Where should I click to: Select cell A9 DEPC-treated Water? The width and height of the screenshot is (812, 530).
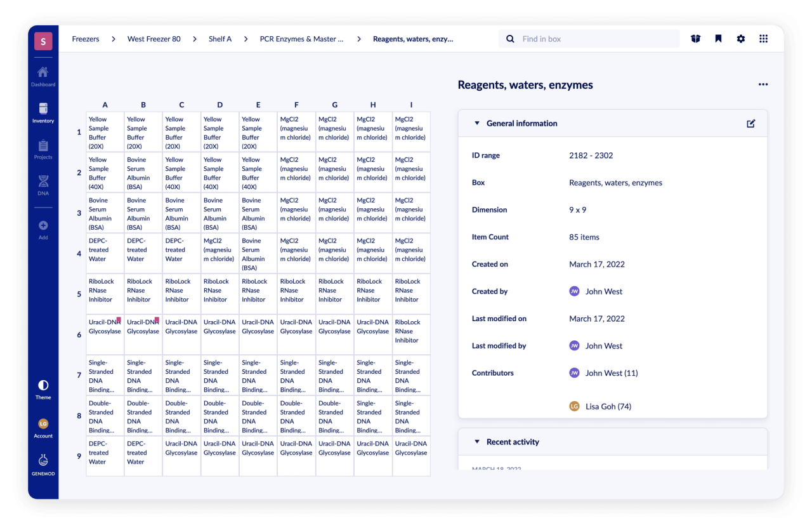click(x=105, y=456)
